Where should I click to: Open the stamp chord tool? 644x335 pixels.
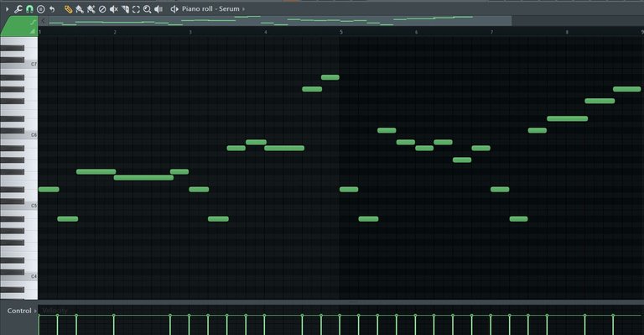click(40, 8)
